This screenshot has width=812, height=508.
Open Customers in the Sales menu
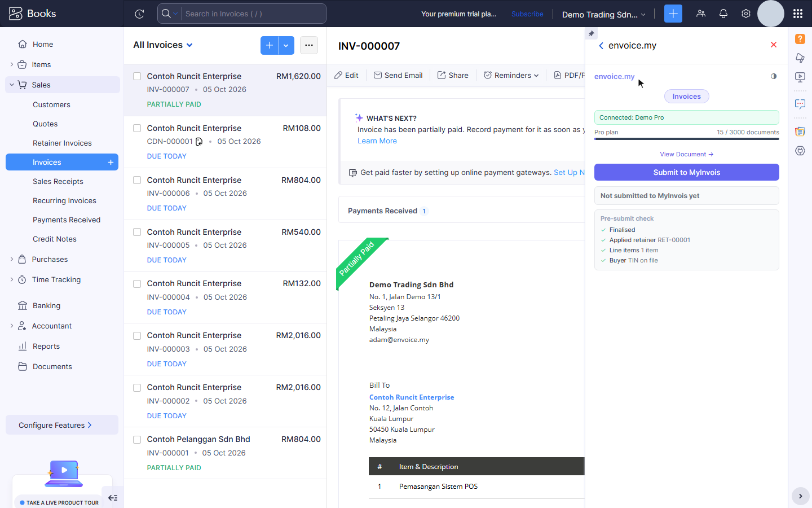click(51, 105)
